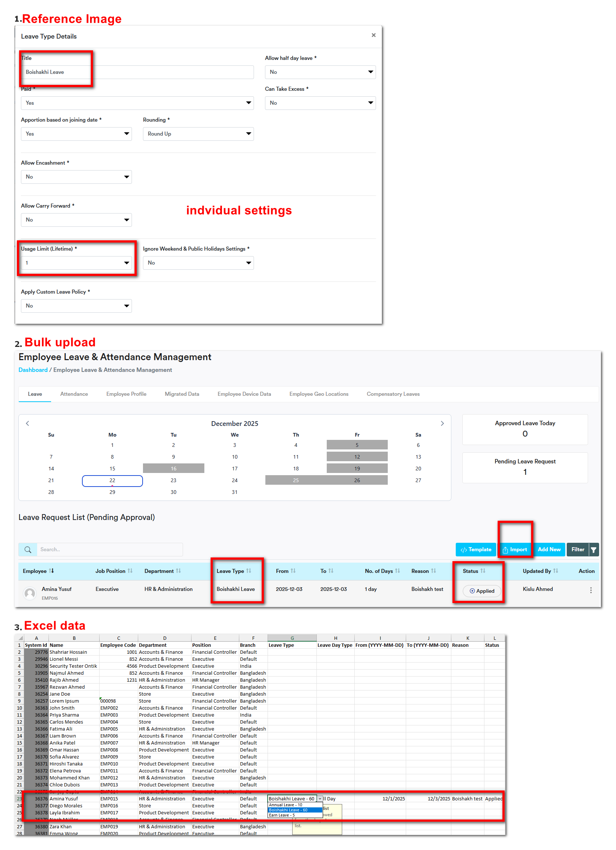Click the Add New button
Viewport: 616px width, 850px height.
549,549
